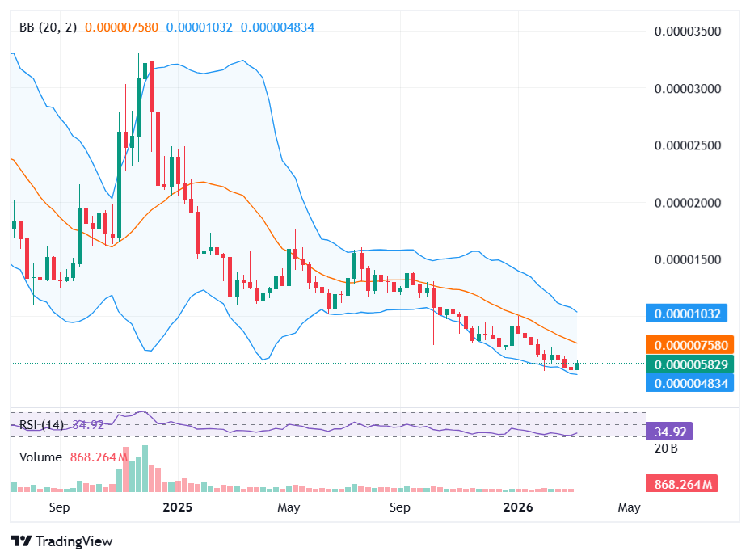This screenshot has height=560, width=750.
Task: Click the blue 0.00001032 tag on price axis
Action: tap(686, 313)
